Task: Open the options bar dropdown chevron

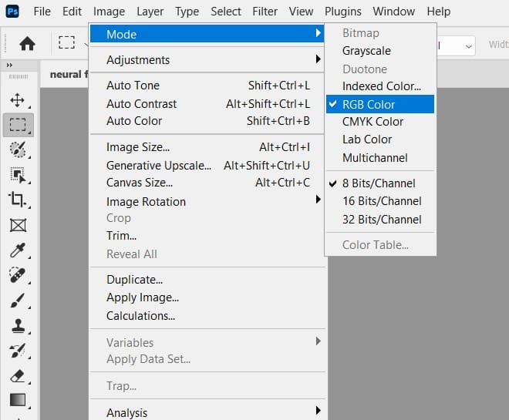Action: coord(468,46)
